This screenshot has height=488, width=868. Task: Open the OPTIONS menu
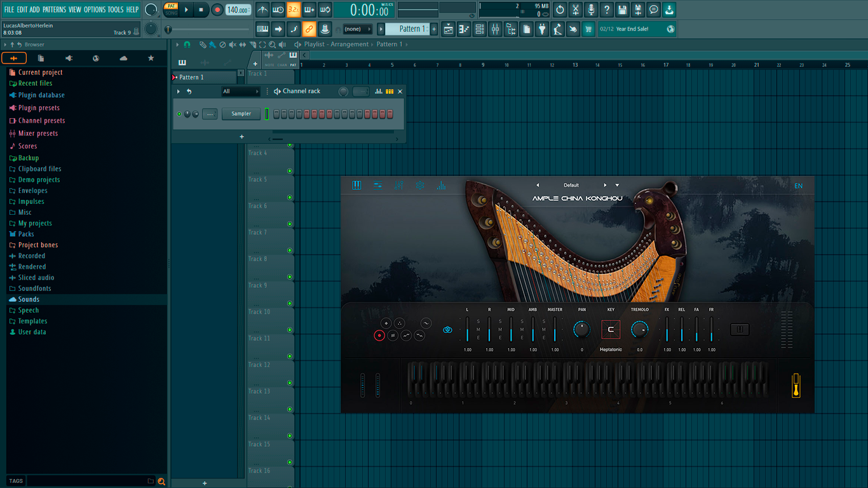coord(95,10)
